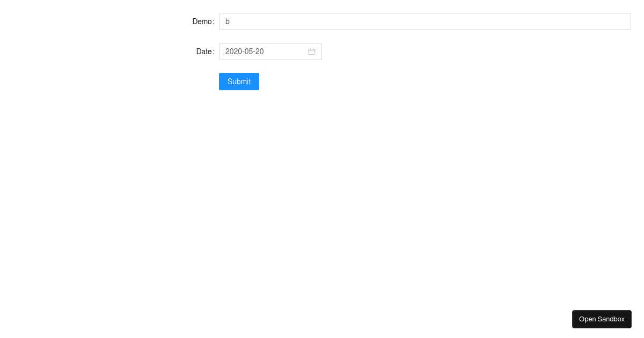Screen dimensions: 644x338
Task: Open the sandbox editor link
Action: pyautogui.click(x=602, y=319)
